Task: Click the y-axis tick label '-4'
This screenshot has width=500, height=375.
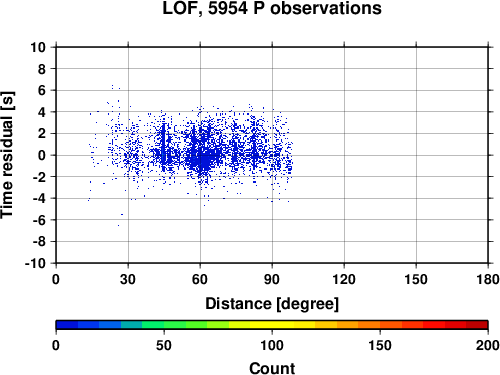Action: tap(39, 198)
